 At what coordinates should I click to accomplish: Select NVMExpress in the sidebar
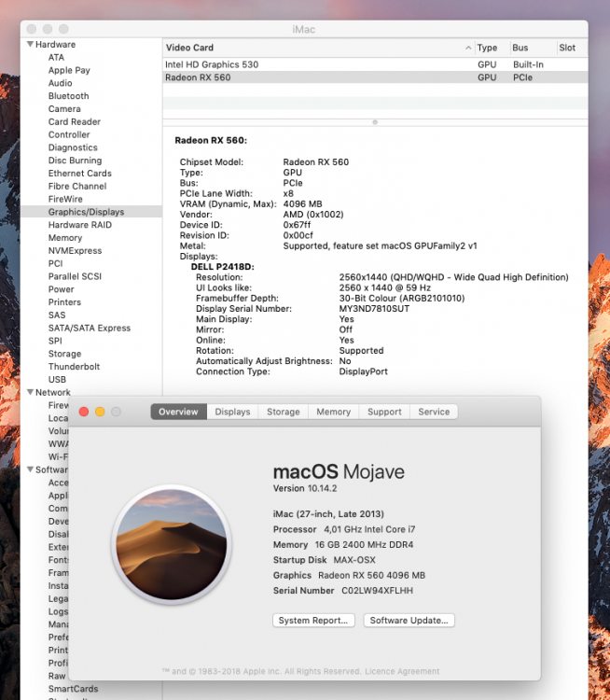click(x=75, y=250)
